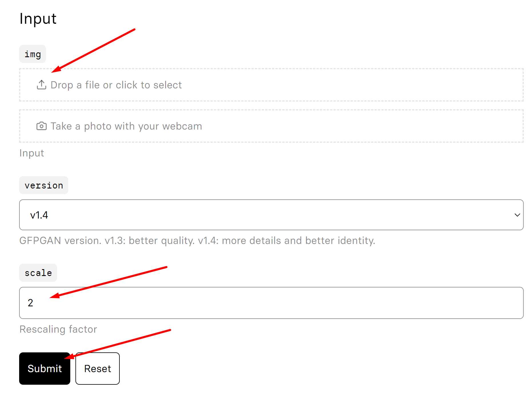532x399 pixels.
Task: Click the GFPGAN version description text
Action: pyautogui.click(x=197, y=241)
